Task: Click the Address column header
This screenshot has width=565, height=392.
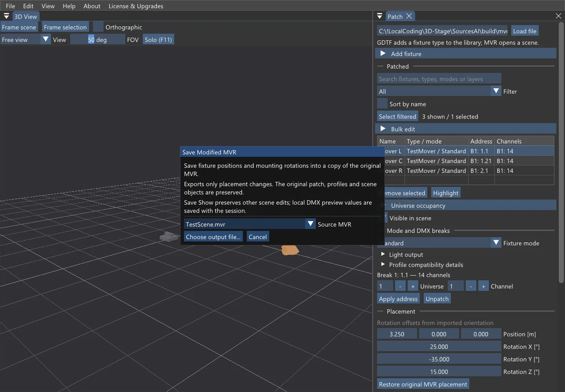Action: point(481,141)
